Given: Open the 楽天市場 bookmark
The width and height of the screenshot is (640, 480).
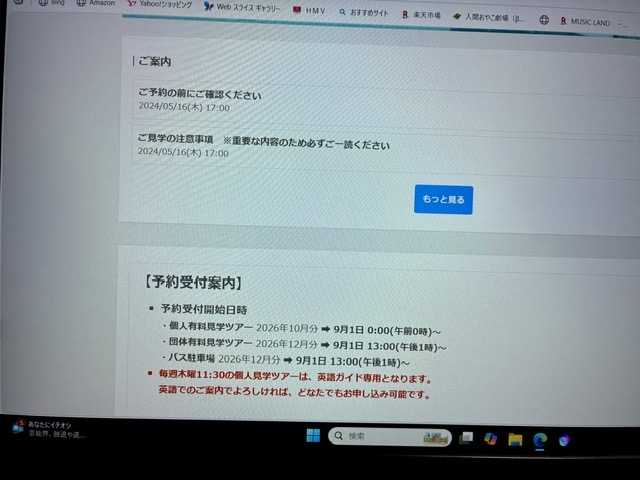Looking at the screenshot, I should coord(422,15).
